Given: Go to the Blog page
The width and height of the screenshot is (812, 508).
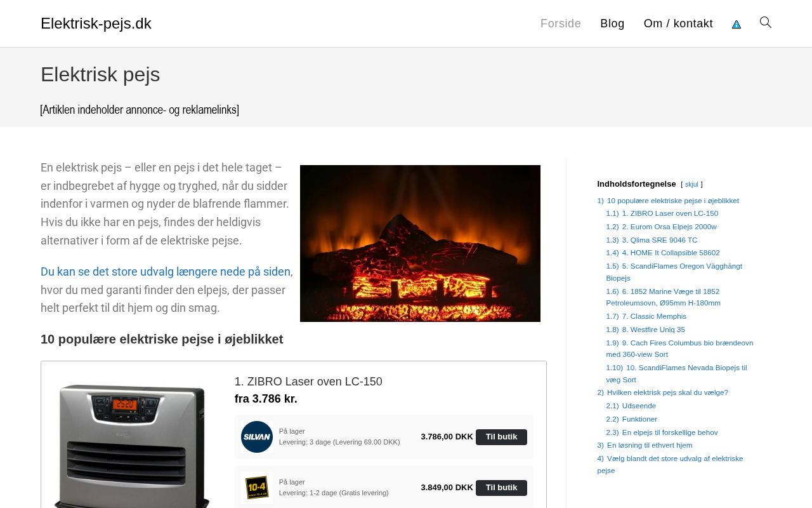Looking at the screenshot, I should pos(612,23).
